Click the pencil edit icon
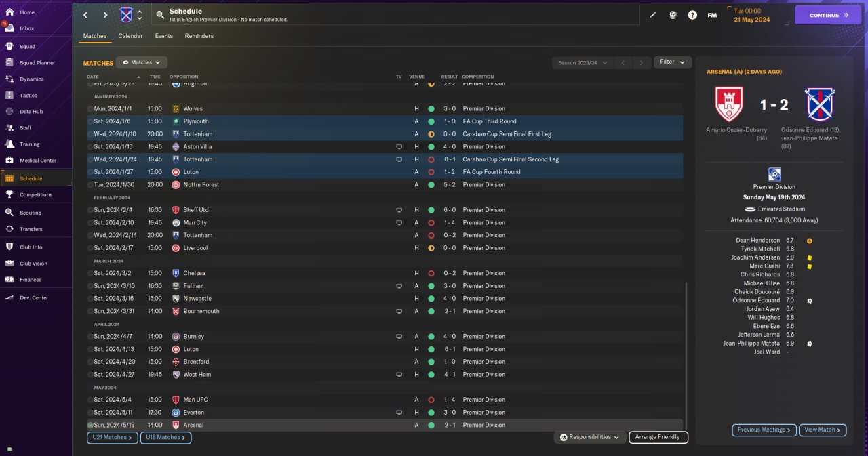Image resolution: width=868 pixels, height=456 pixels. tap(653, 15)
